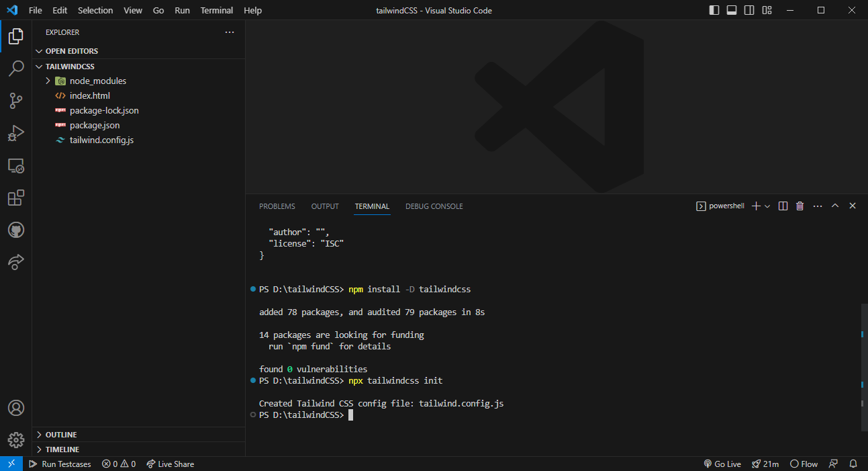The image size is (868, 471).
Task: Click the kill terminal trash icon
Action: point(800,206)
